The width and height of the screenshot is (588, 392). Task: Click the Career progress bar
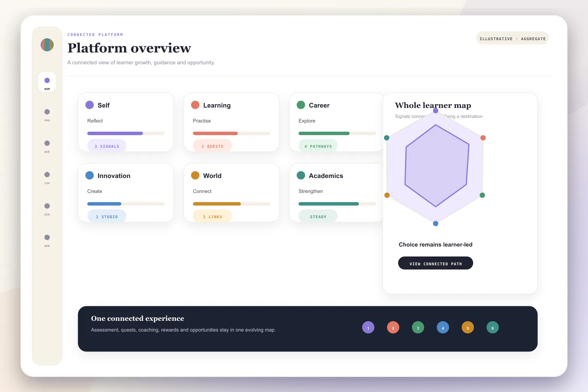(x=337, y=134)
